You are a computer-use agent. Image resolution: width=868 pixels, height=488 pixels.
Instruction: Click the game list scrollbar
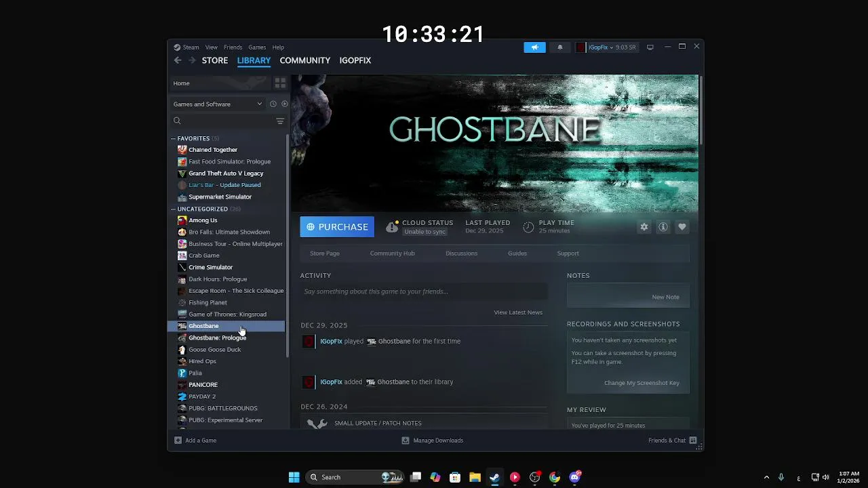click(x=289, y=245)
